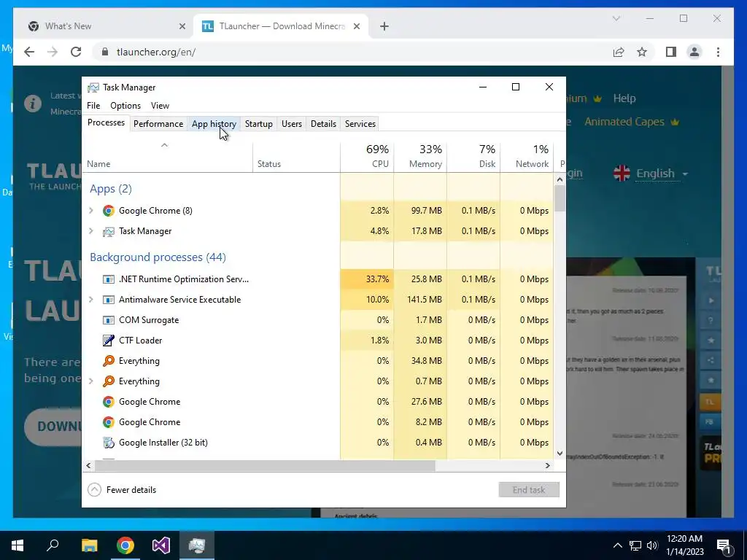Sort processes by Network column
747x560 pixels.
527,157
